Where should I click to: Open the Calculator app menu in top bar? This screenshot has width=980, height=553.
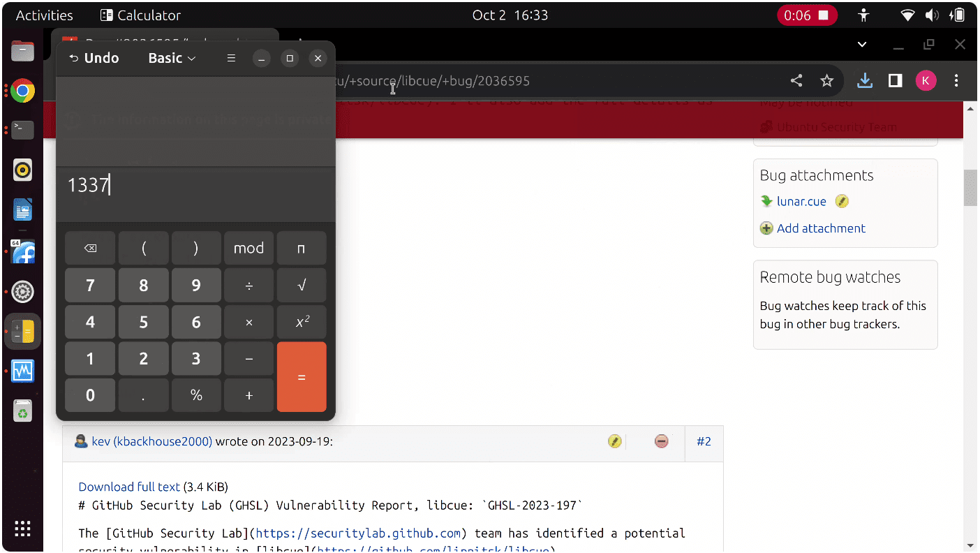[x=140, y=15]
